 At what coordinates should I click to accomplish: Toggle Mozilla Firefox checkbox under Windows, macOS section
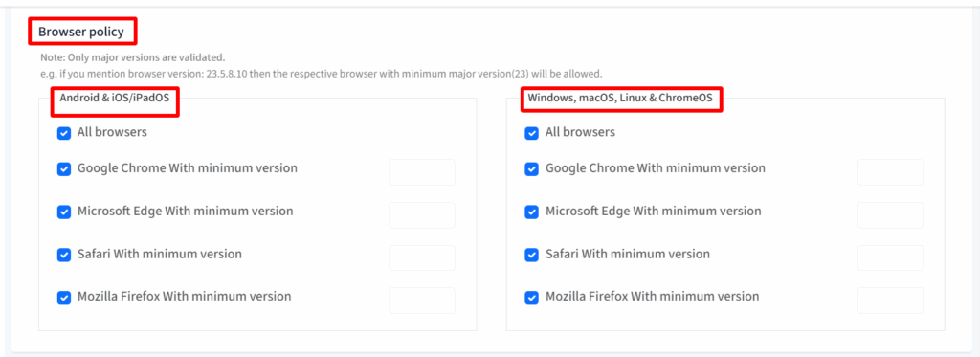tap(532, 298)
